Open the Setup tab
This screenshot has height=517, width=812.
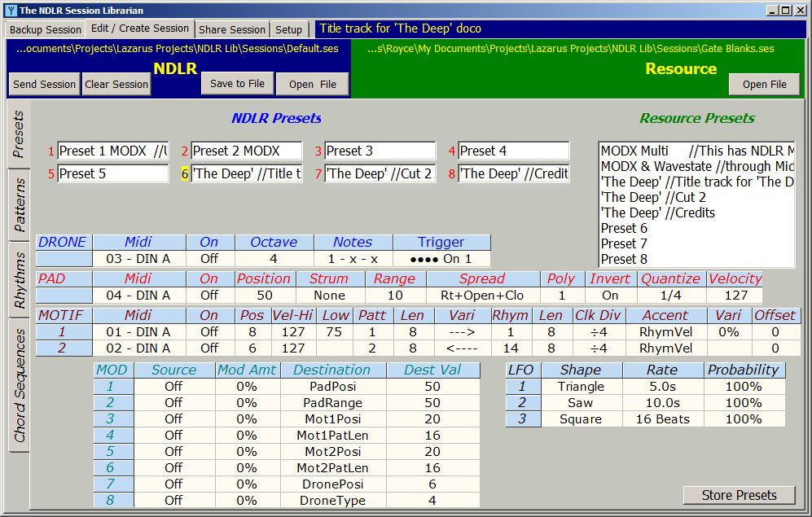(x=288, y=28)
